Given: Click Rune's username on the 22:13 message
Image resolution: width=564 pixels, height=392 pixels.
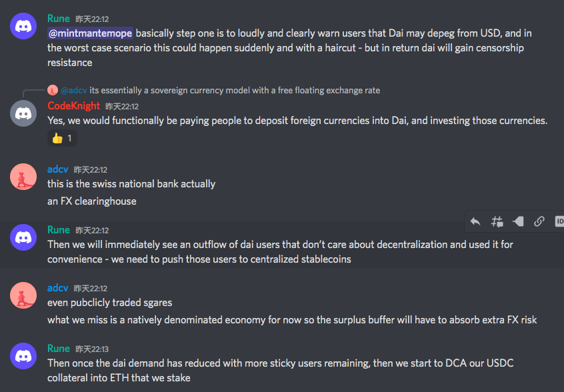Looking at the screenshot, I should pyautogui.click(x=59, y=349).
